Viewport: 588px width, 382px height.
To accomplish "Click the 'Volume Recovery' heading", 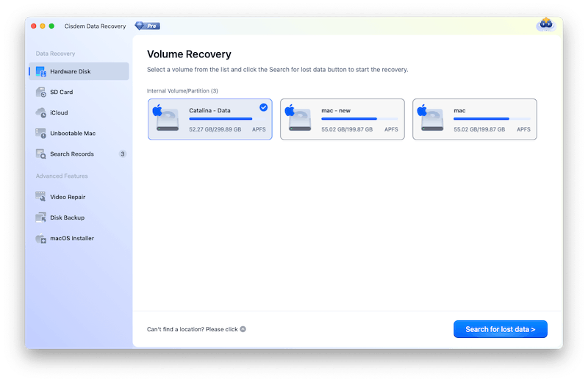I will (x=189, y=54).
